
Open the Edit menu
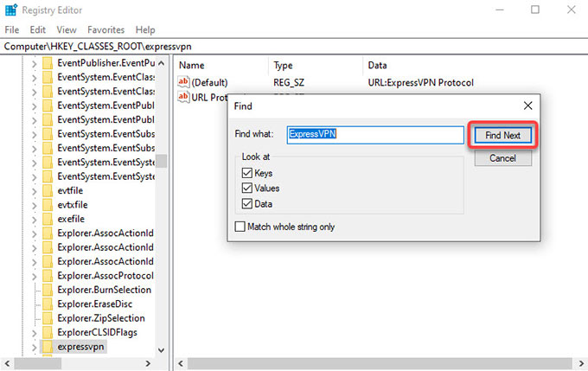(x=37, y=29)
